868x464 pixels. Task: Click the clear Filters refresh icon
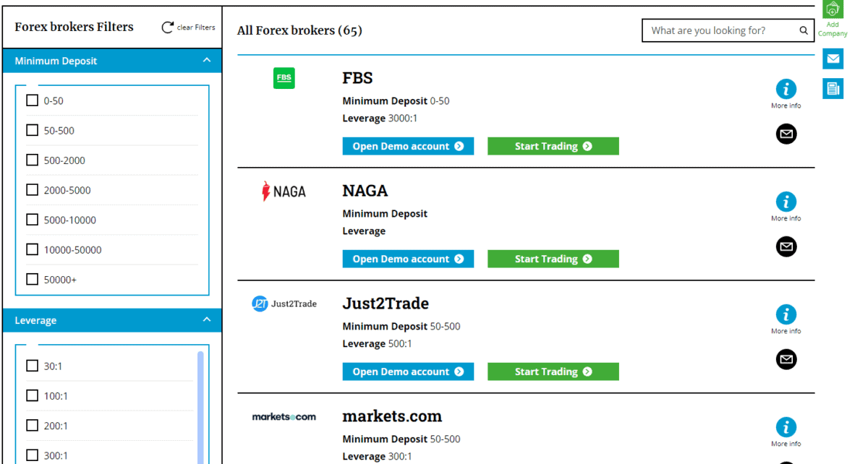tap(167, 26)
